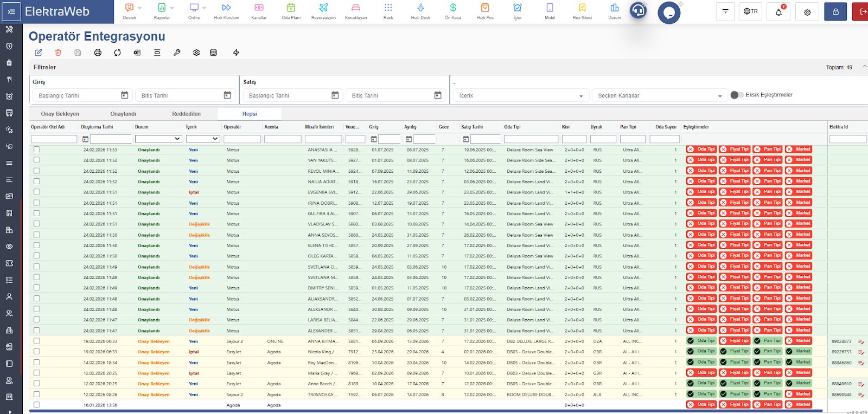Switch to the Onay Bekleyen tab
The height and width of the screenshot is (414, 868).
click(60, 114)
